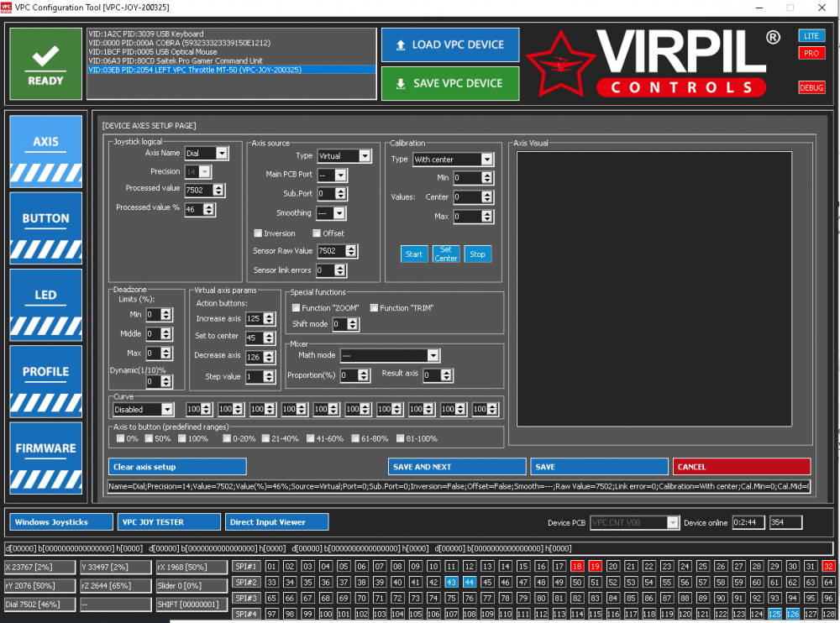Adjust the Set to center spinner
Viewport: 840px width, 623px height.
269,338
